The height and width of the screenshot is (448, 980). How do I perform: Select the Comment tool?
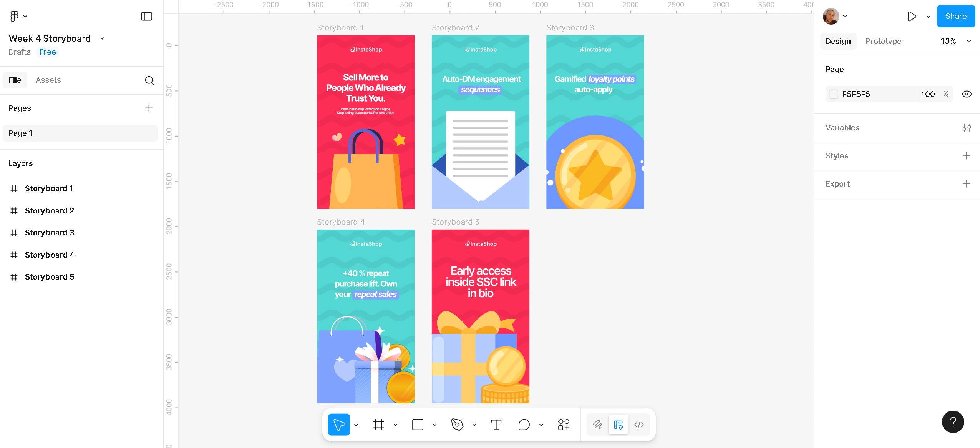(524, 425)
